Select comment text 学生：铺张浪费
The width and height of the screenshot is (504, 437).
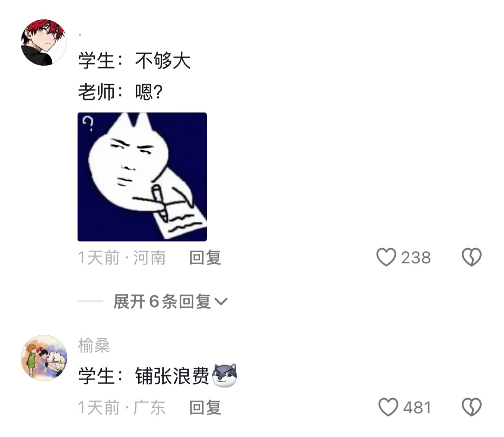point(143,375)
